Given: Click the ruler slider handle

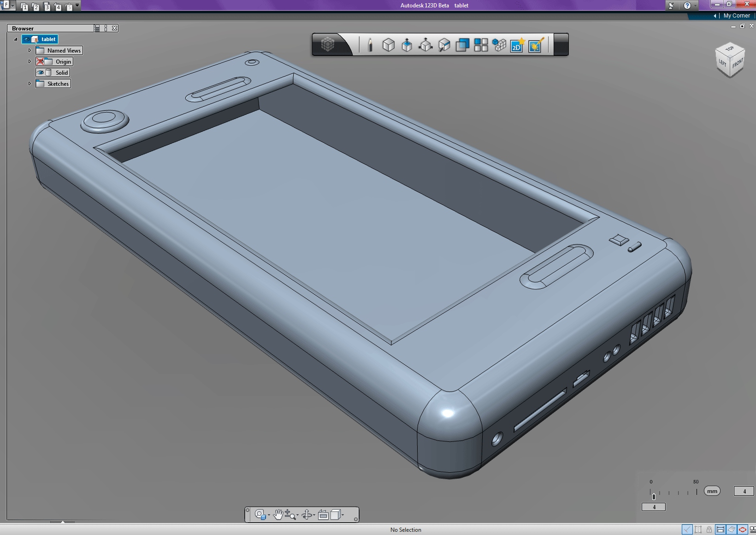Looking at the screenshot, I should point(654,496).
